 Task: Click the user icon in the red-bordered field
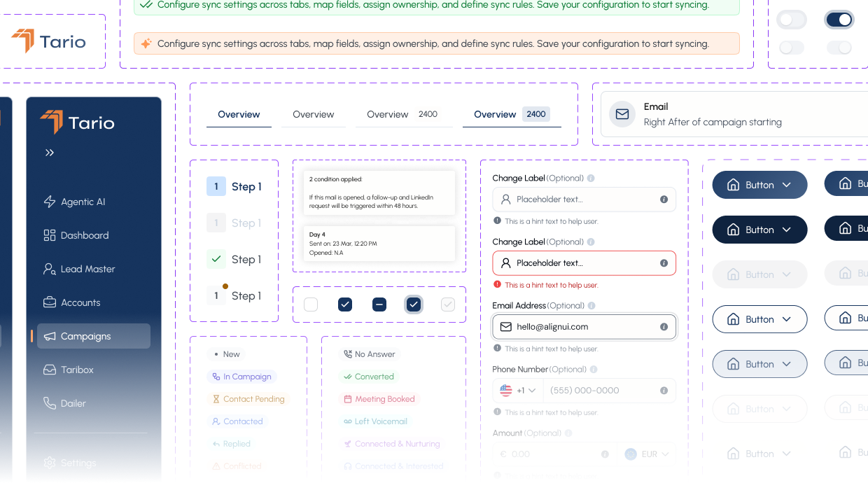pyautogui.click(x=505, y=263)
